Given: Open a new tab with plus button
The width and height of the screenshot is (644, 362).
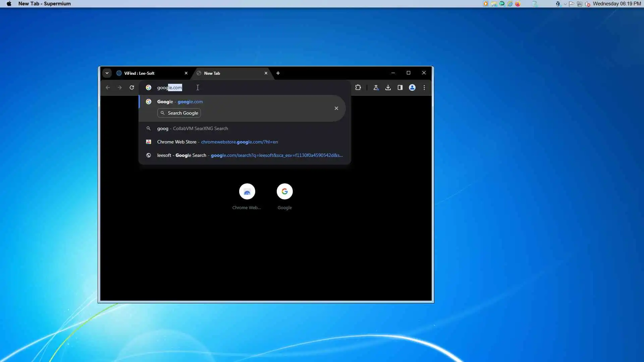Looking at the screenshot, I should tap(278, 73).
